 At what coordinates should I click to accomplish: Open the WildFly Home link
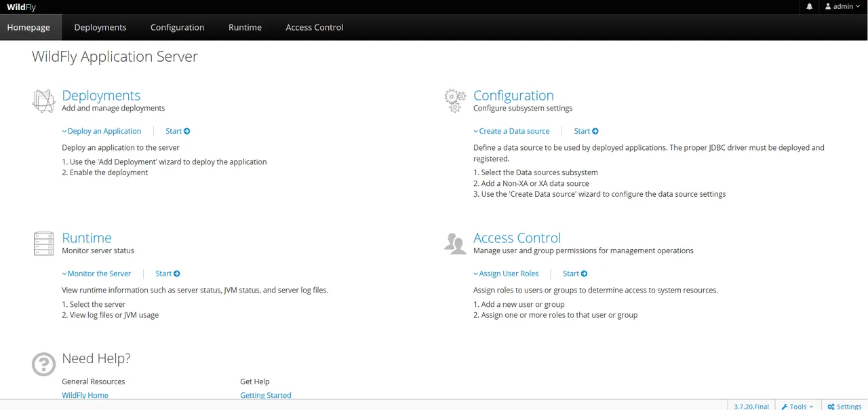coord(85,395)
